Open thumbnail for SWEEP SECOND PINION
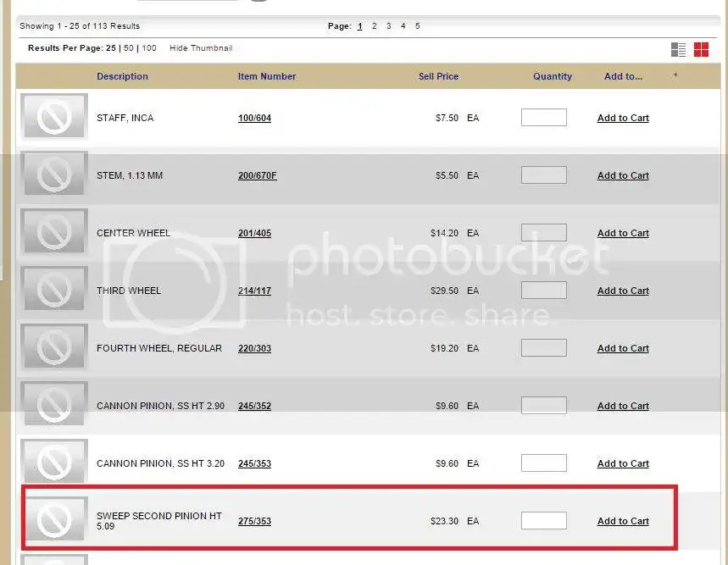This screenshot has width=728, height=565. (x=54, y=519)
